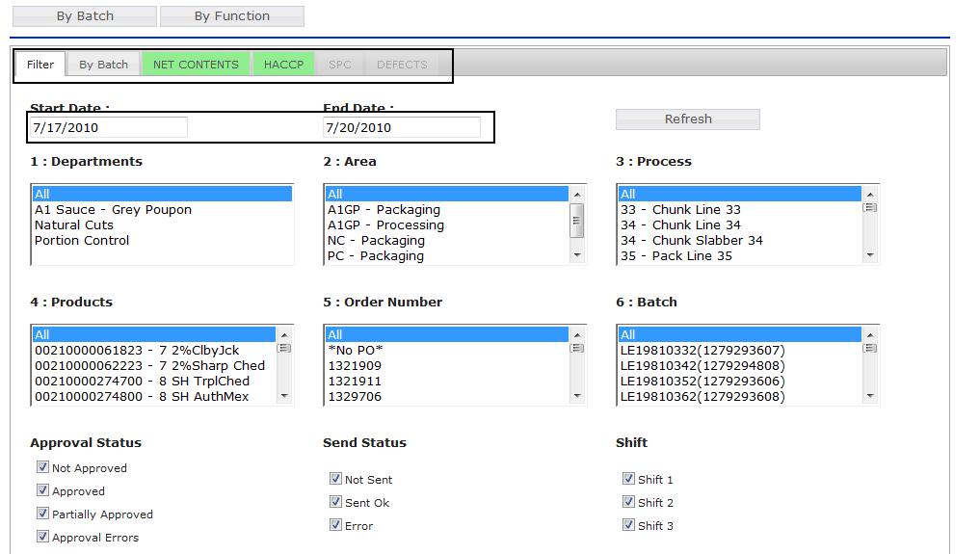Click down arrow of Order Number scrollbar
Screen dimensions: 980x554
pos(577,396)
